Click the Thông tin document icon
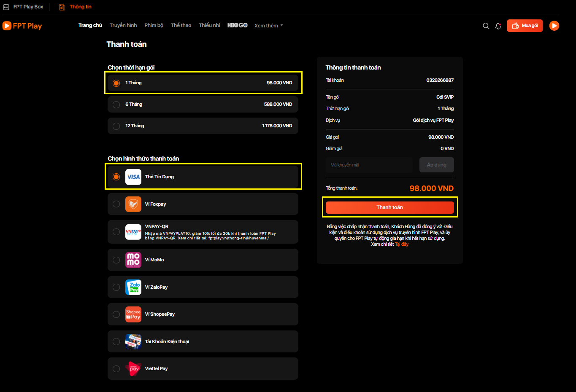The width and height of the screenshot is (576, 392). 62,7
